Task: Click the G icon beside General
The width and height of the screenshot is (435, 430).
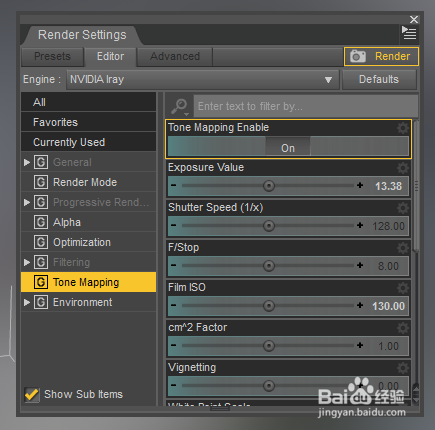Action: (x=41, y=162)
